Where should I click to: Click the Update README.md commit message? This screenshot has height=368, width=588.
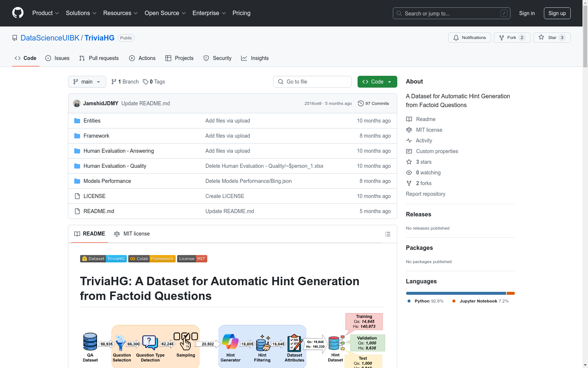146,103
